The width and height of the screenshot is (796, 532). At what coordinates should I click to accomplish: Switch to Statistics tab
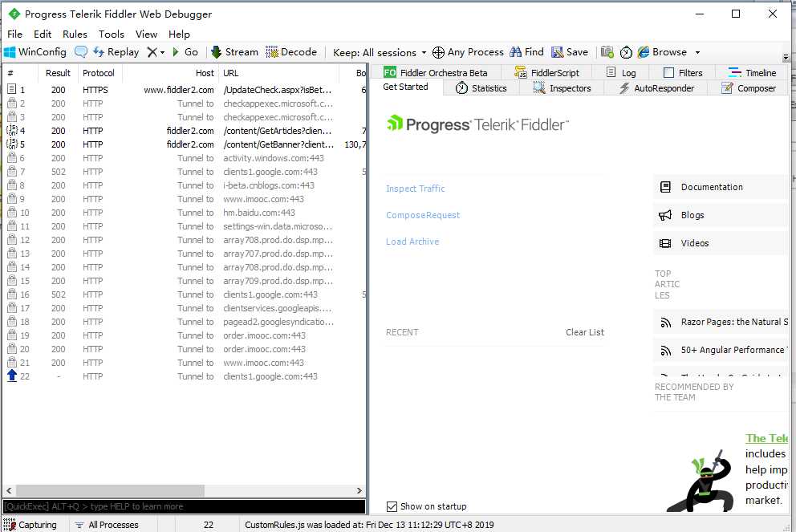pos(481,88)
